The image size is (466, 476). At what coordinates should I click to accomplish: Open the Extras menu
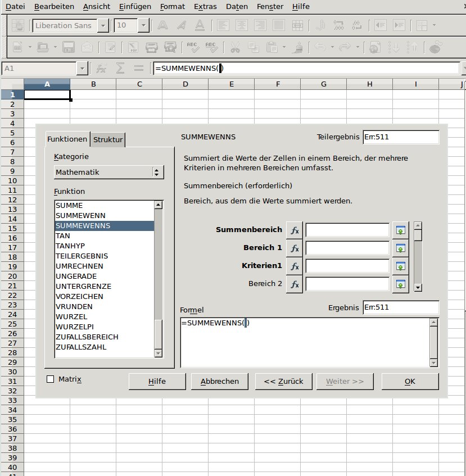coord(205,6)
